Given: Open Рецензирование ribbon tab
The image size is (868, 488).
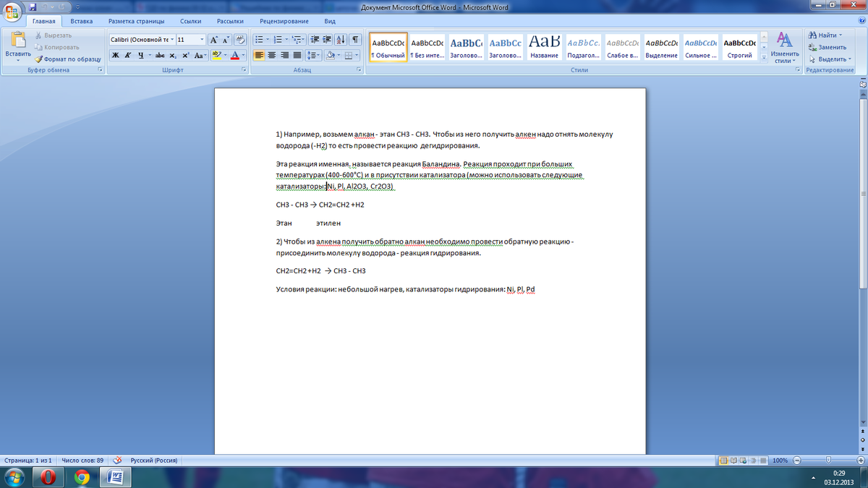Looking at the screenshot, I should tap(284, 22).
